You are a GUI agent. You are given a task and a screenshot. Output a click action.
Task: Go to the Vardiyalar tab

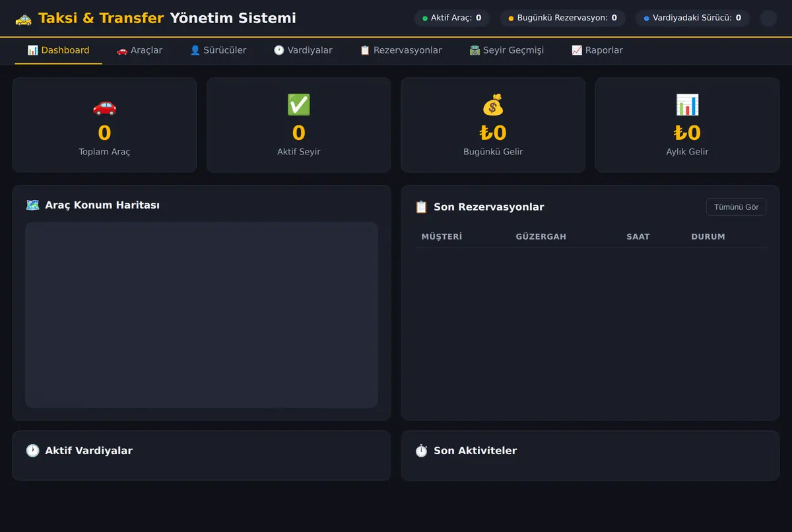[x=303, y=50]
